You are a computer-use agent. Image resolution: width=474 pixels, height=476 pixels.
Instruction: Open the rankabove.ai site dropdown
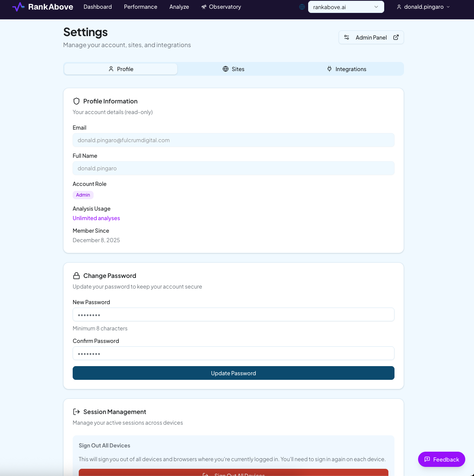tap(346, 7)
